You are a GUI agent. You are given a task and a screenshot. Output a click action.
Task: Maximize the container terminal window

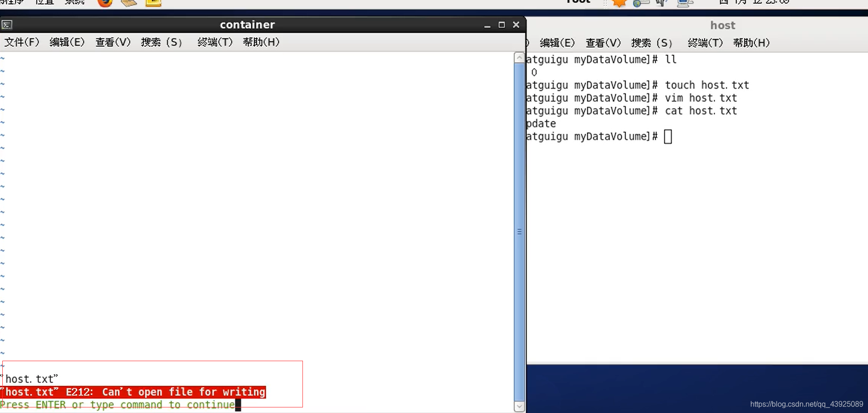click(x=502, y=25)
